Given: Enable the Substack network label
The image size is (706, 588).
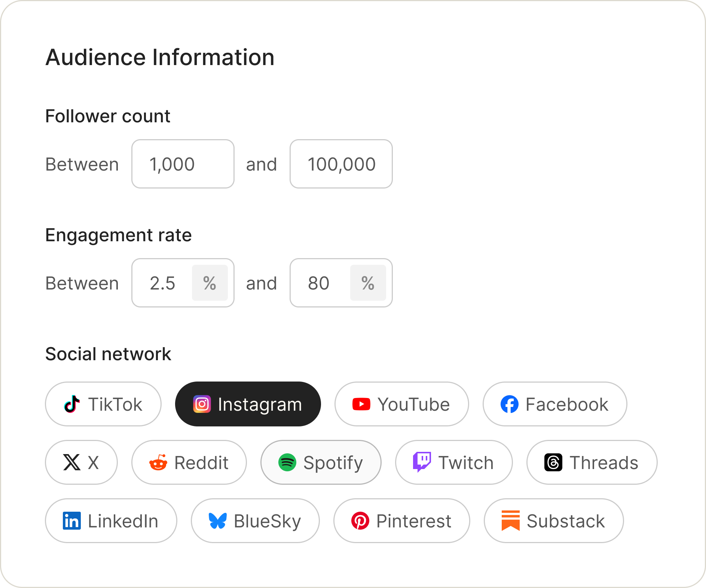Looking at the screenshot, I should pyautogui.click(x=566, y=521).
